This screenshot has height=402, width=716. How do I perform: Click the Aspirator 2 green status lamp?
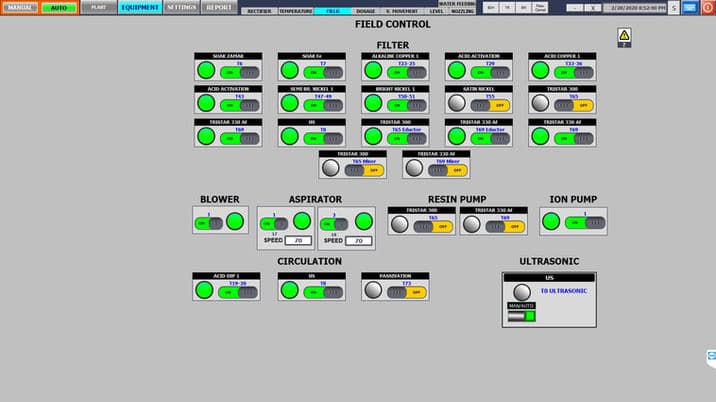click(x=363, y=222)
